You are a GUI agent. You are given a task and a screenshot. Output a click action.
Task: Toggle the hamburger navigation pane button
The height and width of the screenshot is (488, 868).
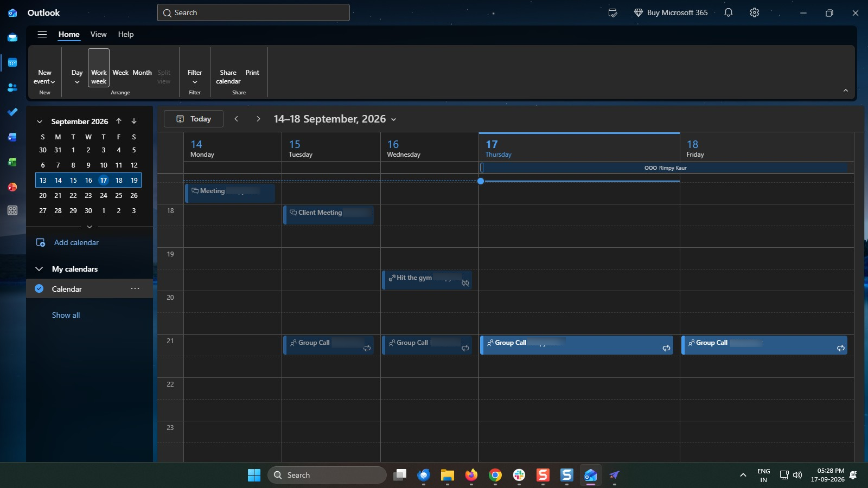point(42,34)
